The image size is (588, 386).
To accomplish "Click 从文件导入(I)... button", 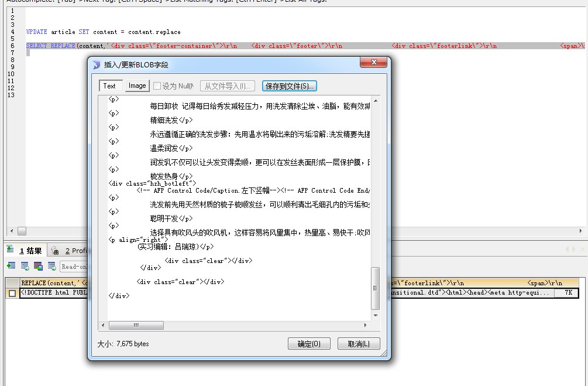I will pyautogui.click(x=228, y=86).
